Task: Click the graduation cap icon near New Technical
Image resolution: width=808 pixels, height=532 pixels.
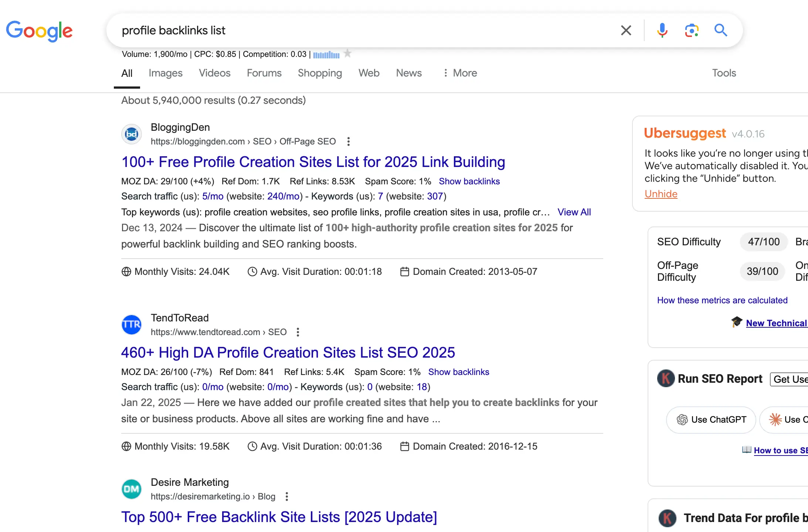Action: click(737, 322)
